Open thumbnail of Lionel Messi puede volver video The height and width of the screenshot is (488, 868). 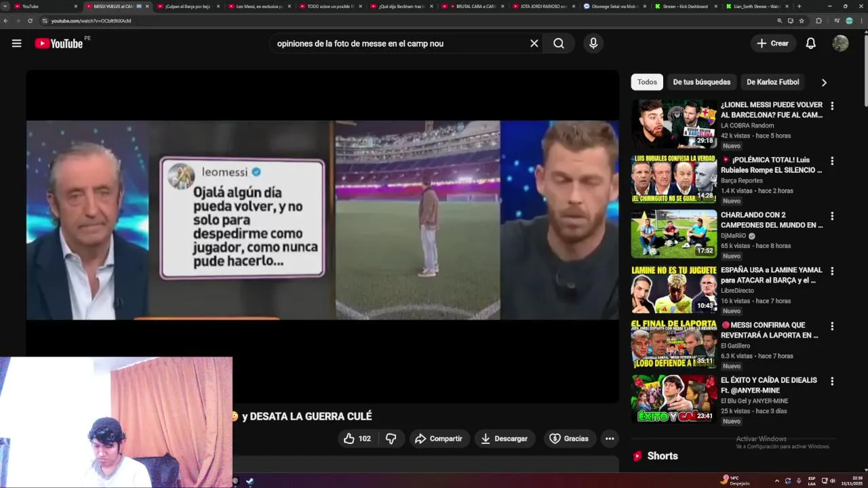(674, 124)
